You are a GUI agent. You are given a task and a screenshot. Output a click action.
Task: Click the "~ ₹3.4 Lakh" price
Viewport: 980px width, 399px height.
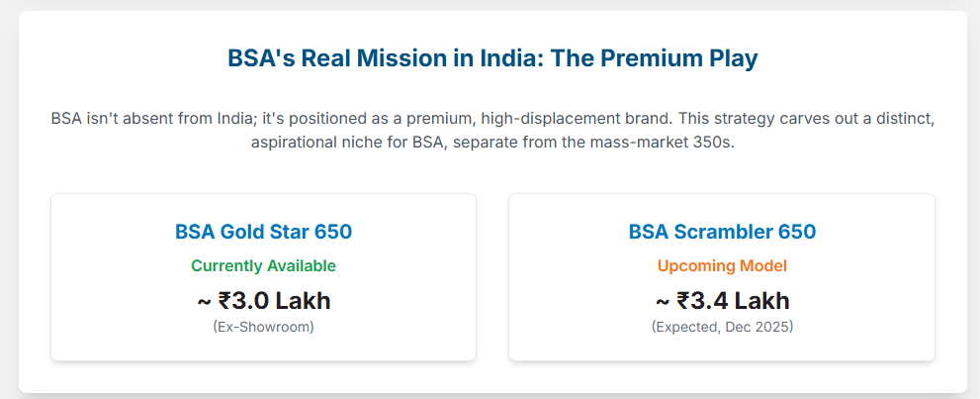click(722, 300)
